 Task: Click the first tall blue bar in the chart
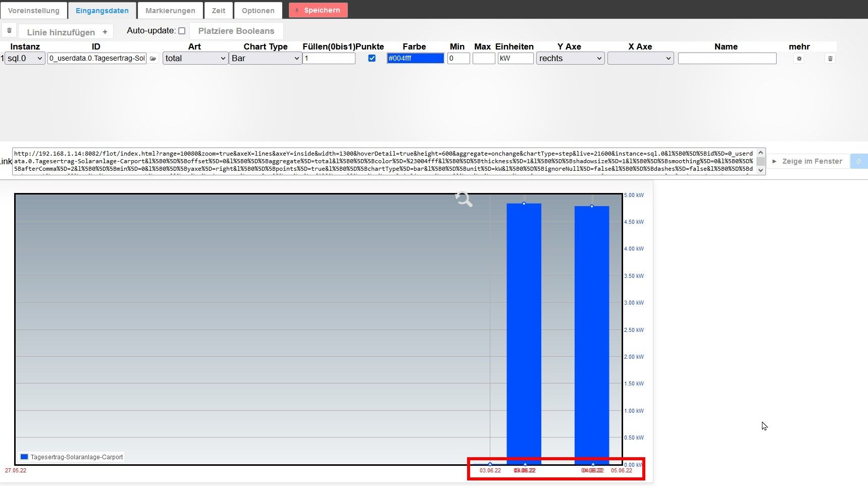coord(524,333)
